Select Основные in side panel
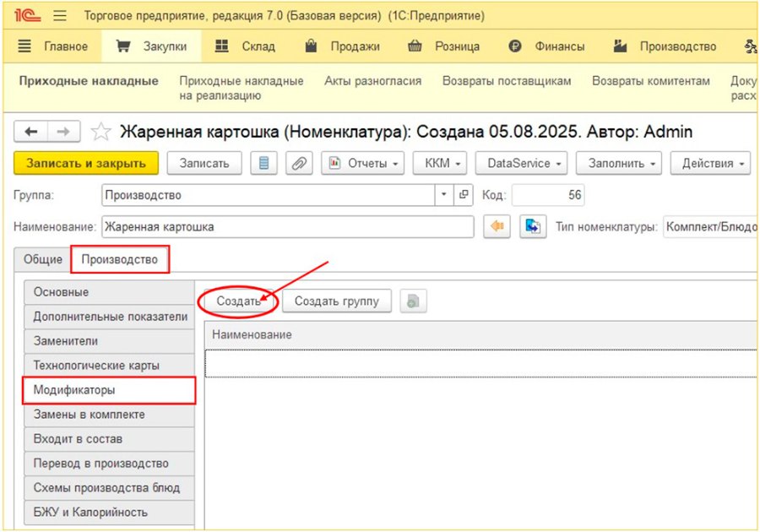 (109, 292)
